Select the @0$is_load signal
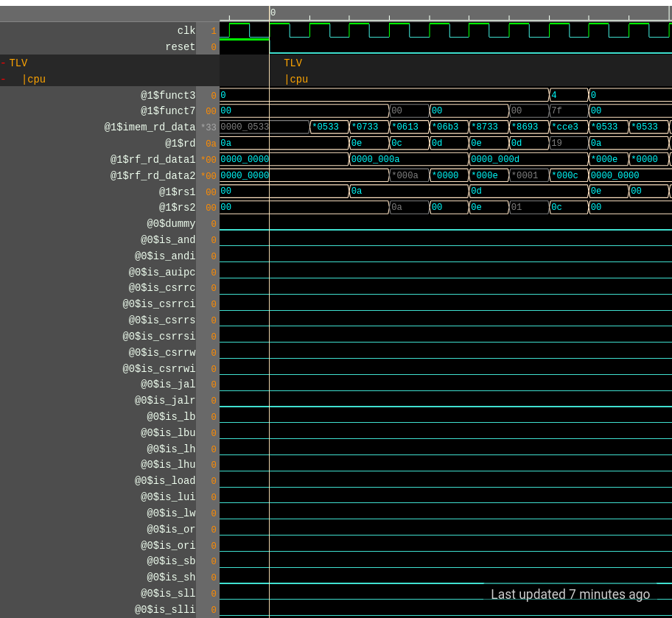 [165, 481]
